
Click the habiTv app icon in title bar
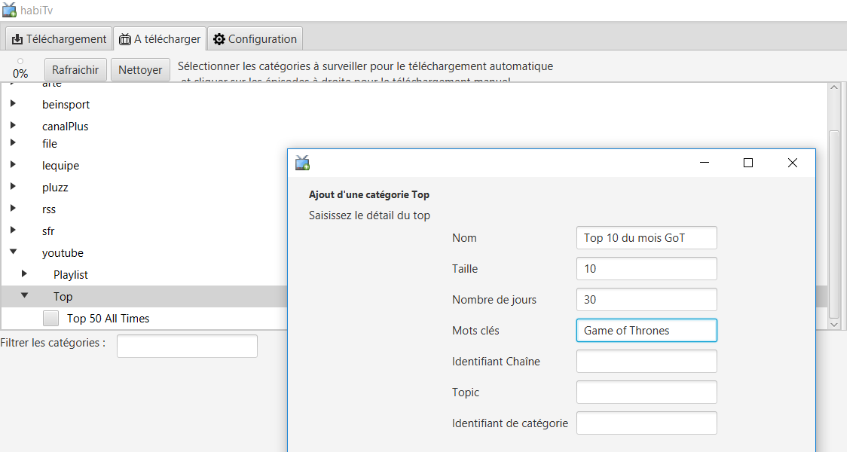(10, 11)
